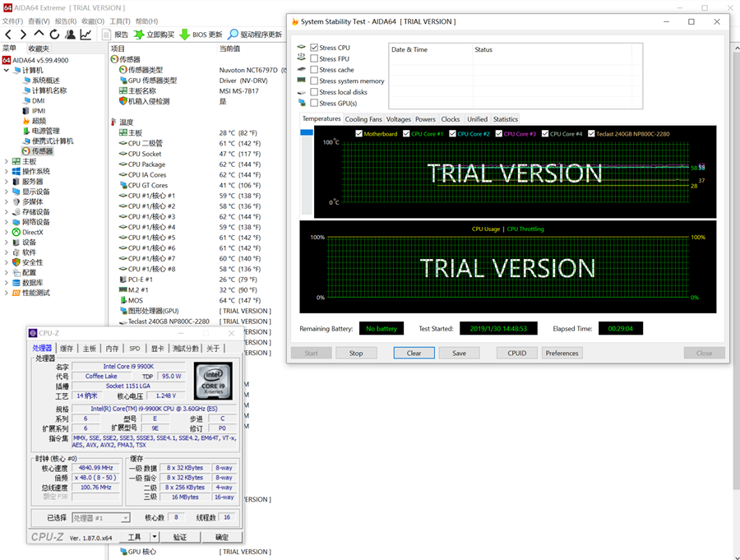Toggle CPU Core #1 graph legend checkbox
Image resolution: width=740 pixels, height=560 pixels.
click(406, 134)
